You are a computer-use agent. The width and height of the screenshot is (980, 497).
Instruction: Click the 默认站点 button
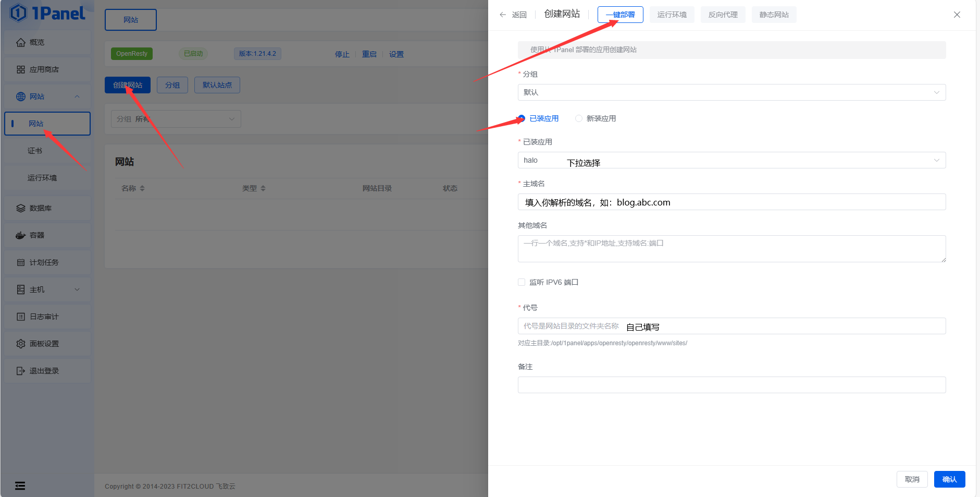[217, 85]
